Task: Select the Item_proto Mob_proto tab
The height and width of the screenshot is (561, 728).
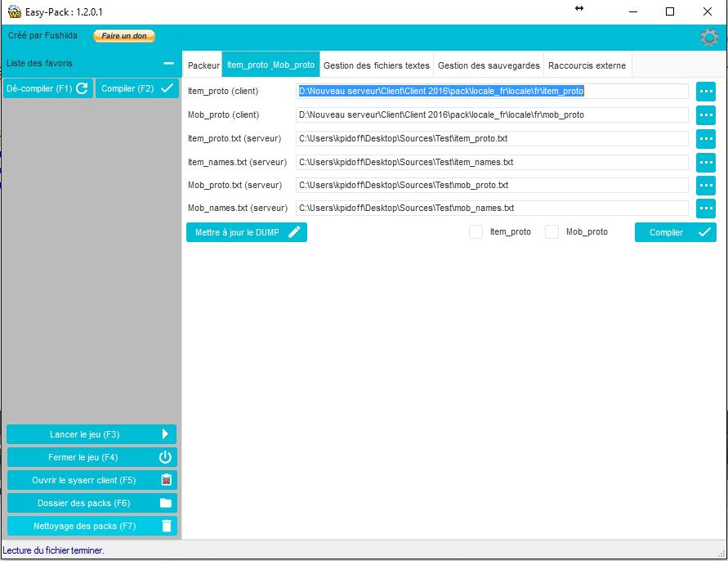Action: [x=270, y=65]
